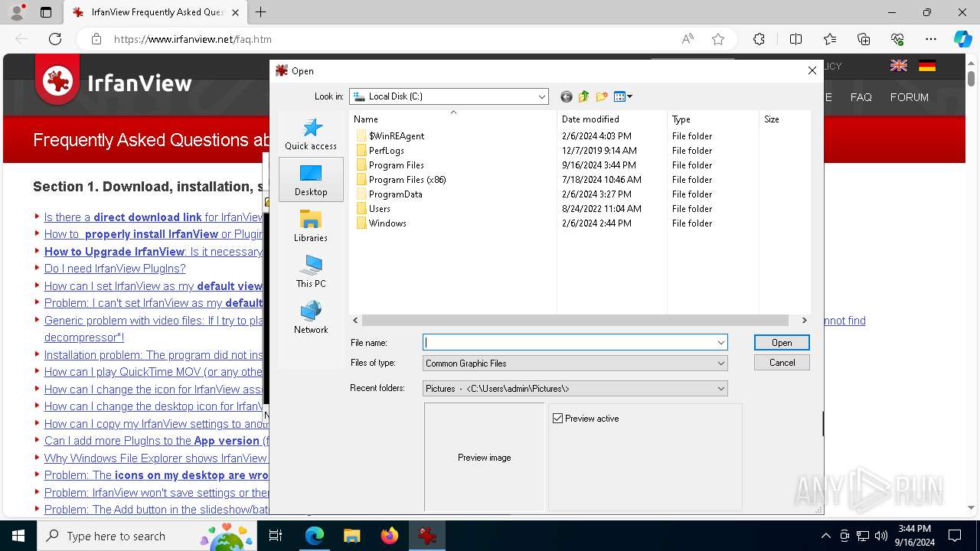
Task: Sort file list by Type column
Action: coord(713,119)
